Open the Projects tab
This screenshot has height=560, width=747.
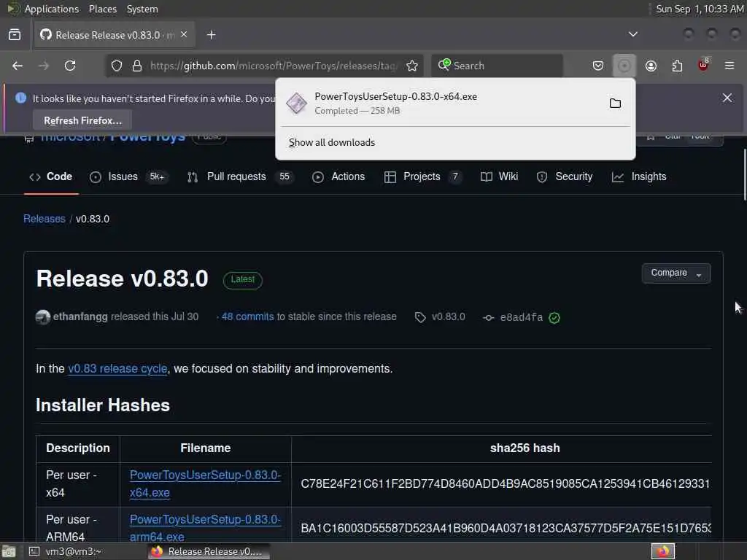click(422, 176)
